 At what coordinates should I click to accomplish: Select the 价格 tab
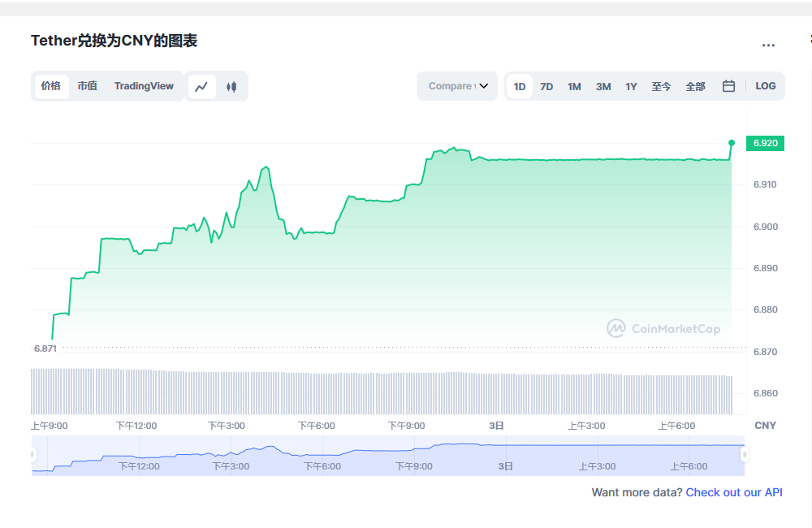point(51,86)
